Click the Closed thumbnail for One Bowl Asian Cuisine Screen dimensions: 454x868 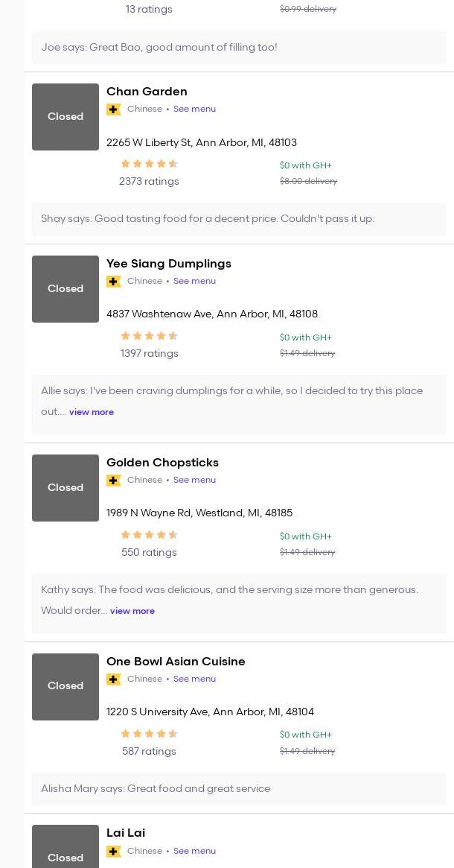pos(65,686)
